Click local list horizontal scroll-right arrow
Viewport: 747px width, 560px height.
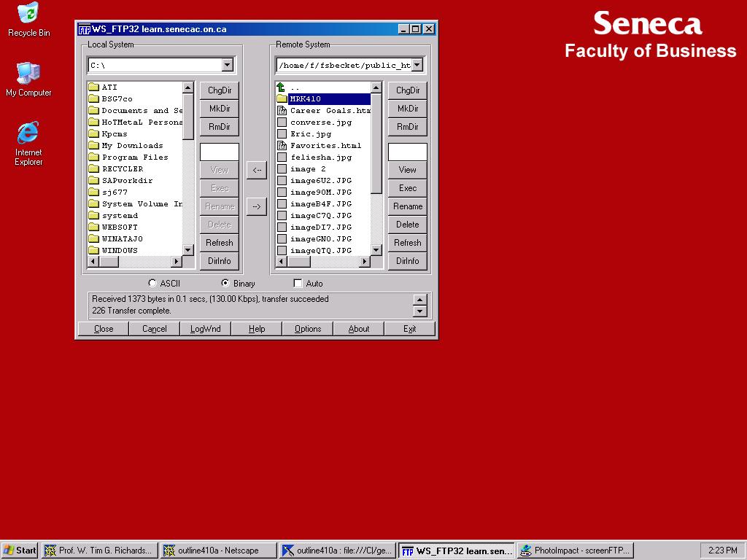[177, 262]
